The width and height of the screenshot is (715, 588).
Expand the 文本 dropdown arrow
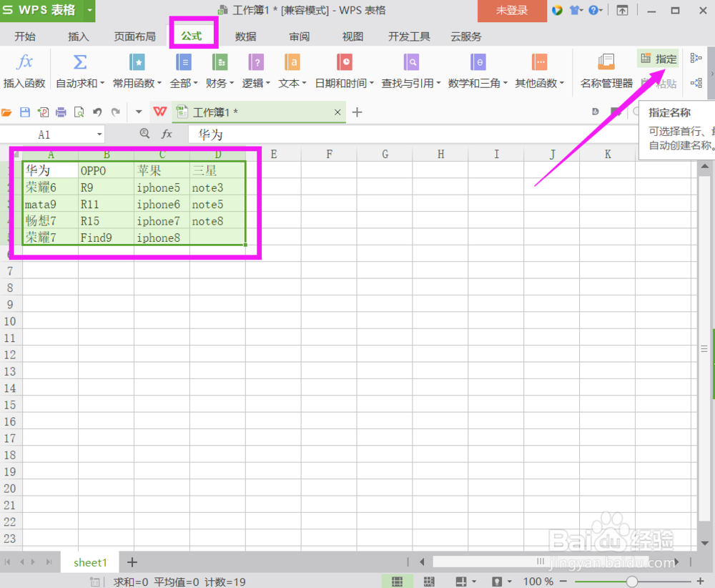304,83
